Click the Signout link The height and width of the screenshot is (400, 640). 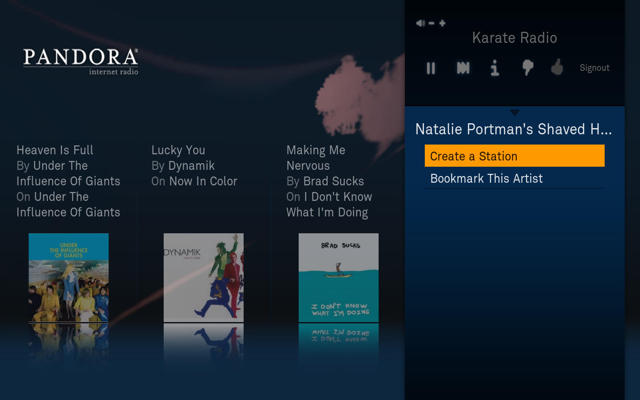point(594,68)
